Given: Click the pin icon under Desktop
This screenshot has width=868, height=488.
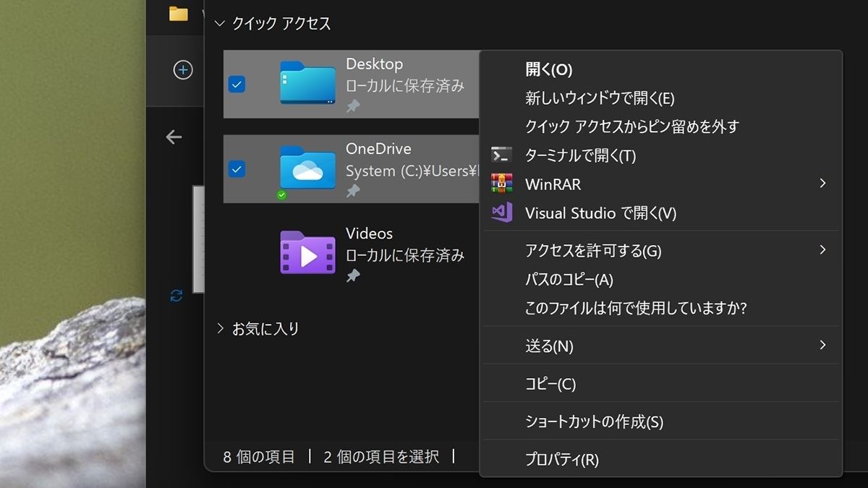Looking at the screenshot, I should coord(352,106).
